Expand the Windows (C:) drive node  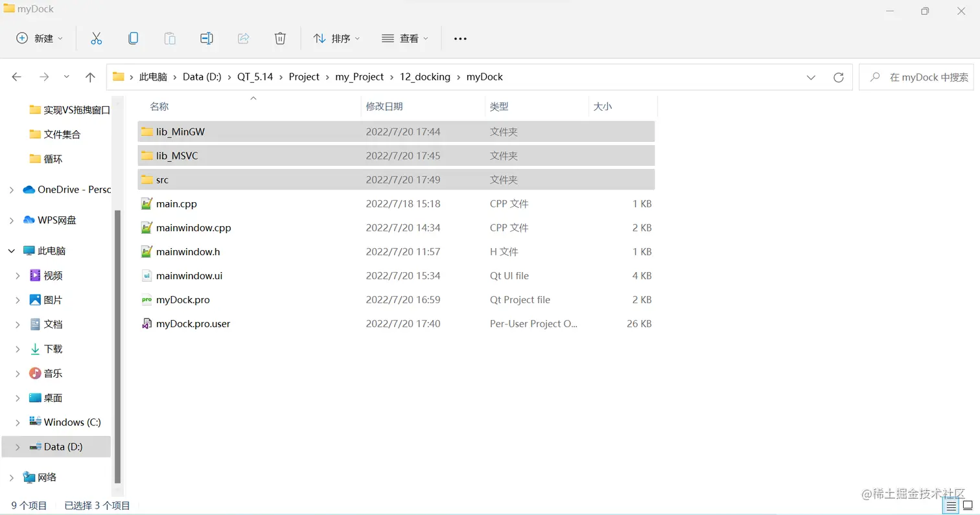pyautogui.click(x=18, y=422)
